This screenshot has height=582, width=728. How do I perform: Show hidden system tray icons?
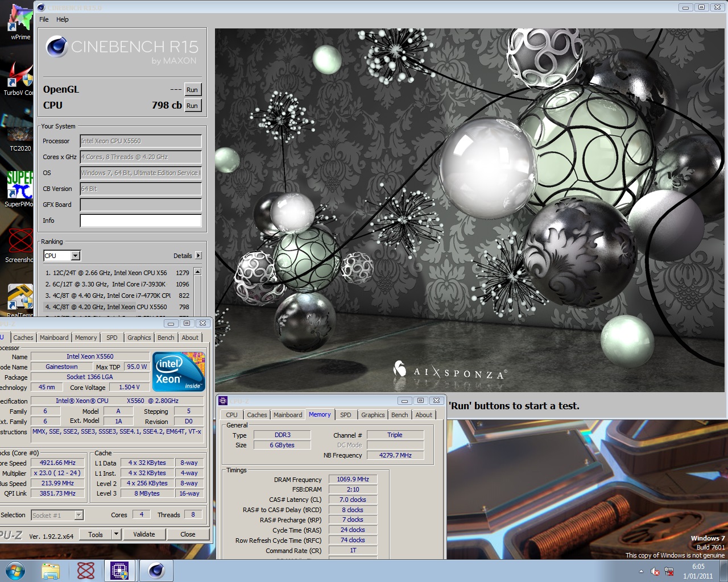pos(641,571)
